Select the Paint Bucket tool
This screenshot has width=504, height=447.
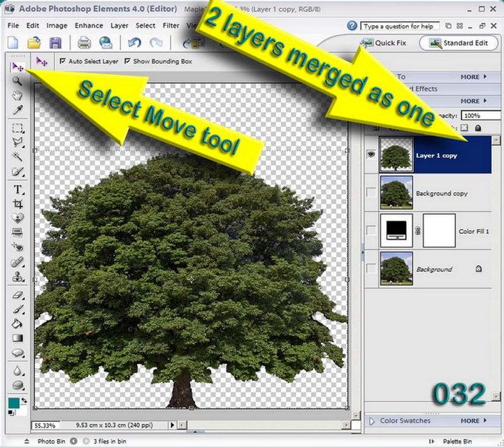point(17,323)
